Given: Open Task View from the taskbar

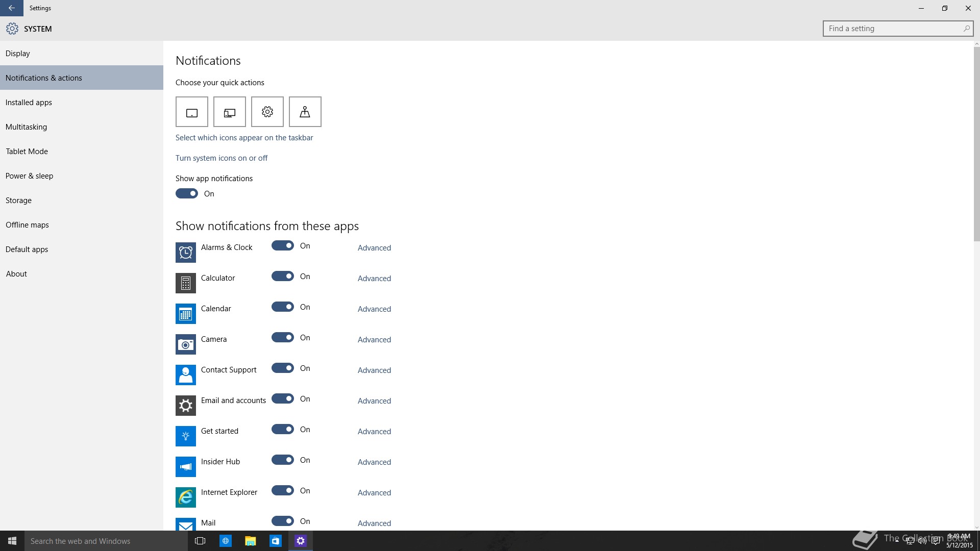Looking at the screenshot, I should click(x=200, y=541).
